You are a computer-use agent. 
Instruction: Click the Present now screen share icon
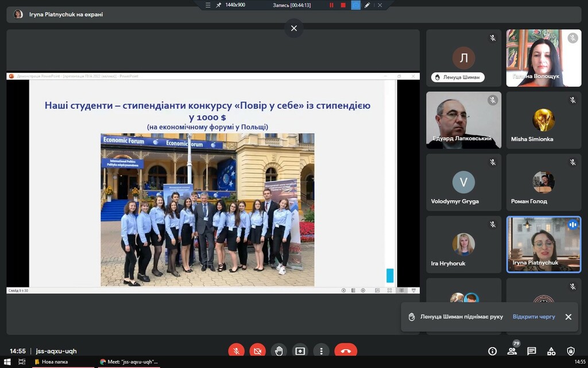300,351
